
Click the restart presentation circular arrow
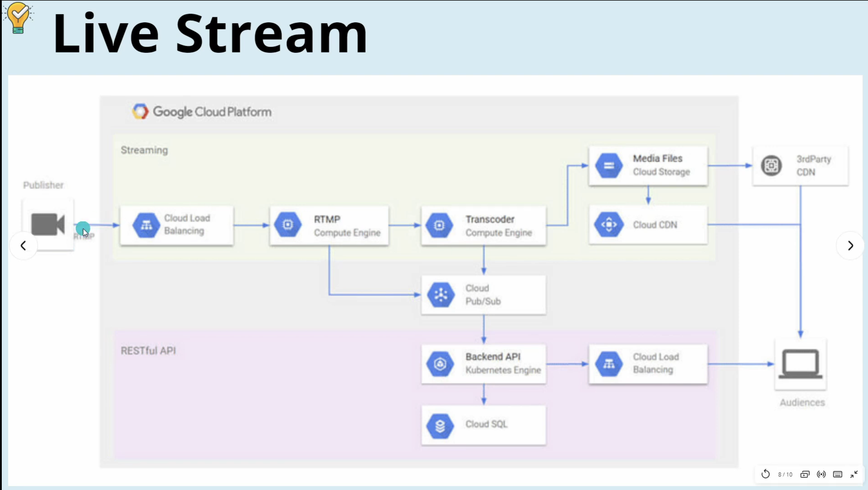pos(765,474)
